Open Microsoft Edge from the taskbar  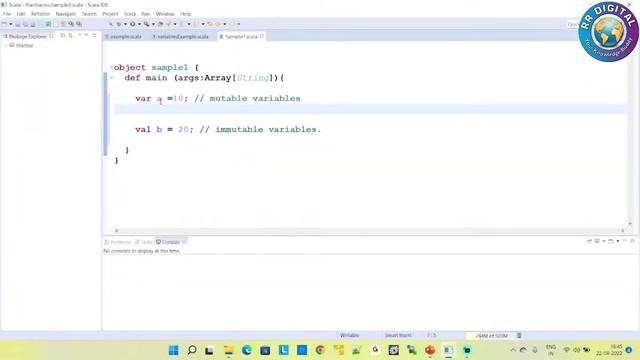coord(247,350)
